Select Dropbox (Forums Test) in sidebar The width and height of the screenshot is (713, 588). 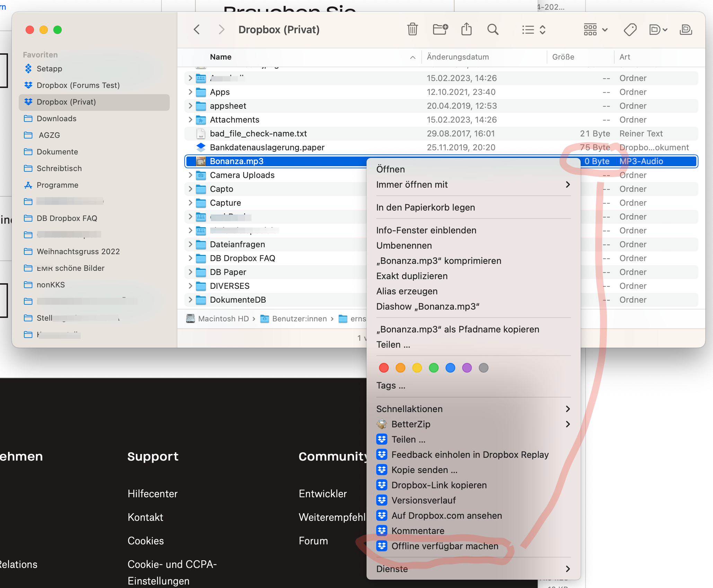94,85
